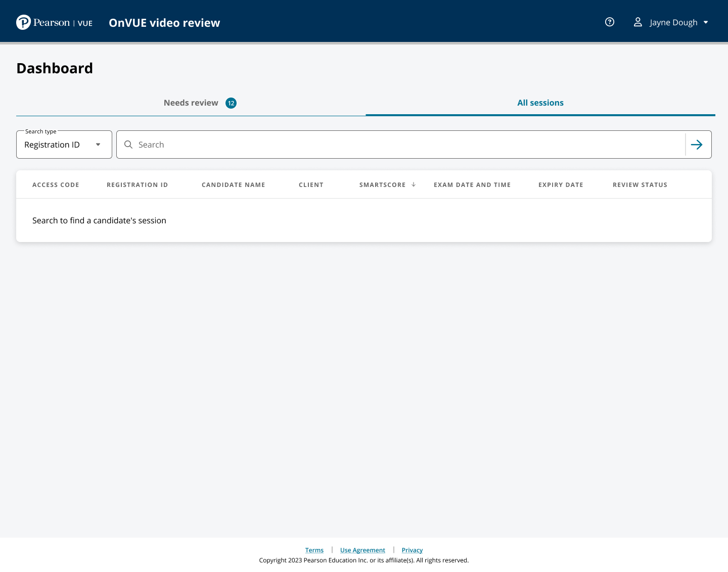
Task: Click the Registration ID column header
Action: [137, 185]
